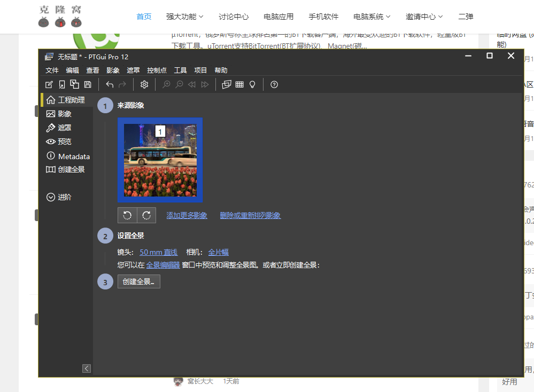Viewport: 534px width, 392px height.
Task: Click the 全景编辑器 link
Action: (x=163, y=265)
